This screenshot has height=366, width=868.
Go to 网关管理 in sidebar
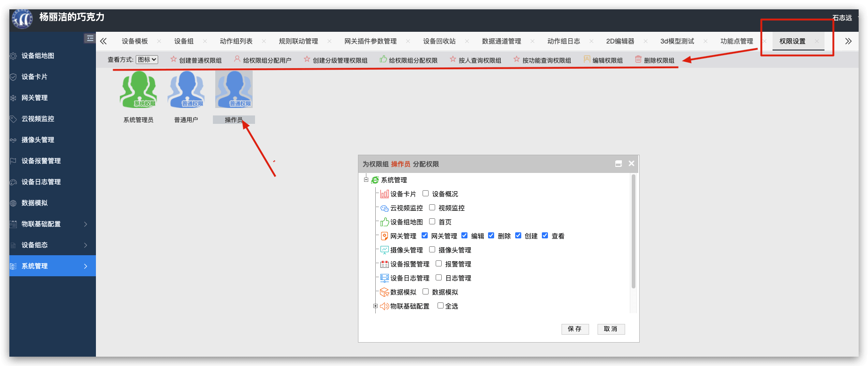coord(52,98)
